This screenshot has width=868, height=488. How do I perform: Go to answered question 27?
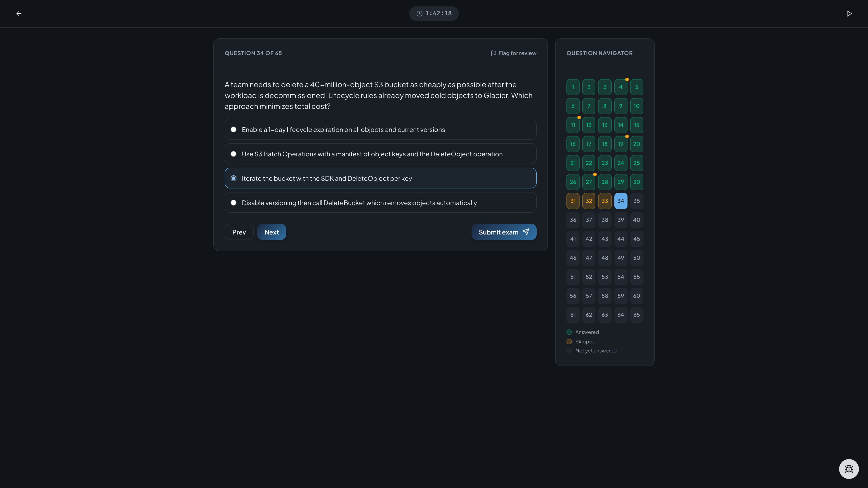click(589, 182)
